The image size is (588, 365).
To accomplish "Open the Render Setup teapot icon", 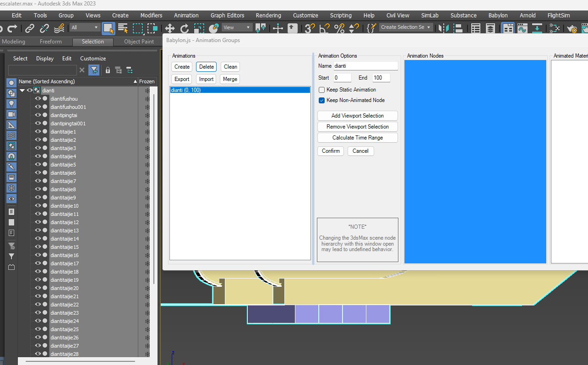I will point(572,28).
